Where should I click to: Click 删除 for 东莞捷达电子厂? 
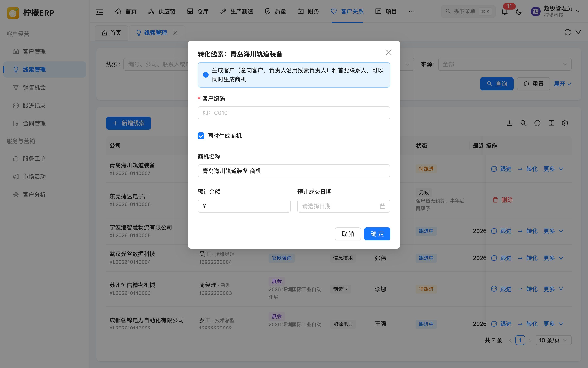[502, 200]
